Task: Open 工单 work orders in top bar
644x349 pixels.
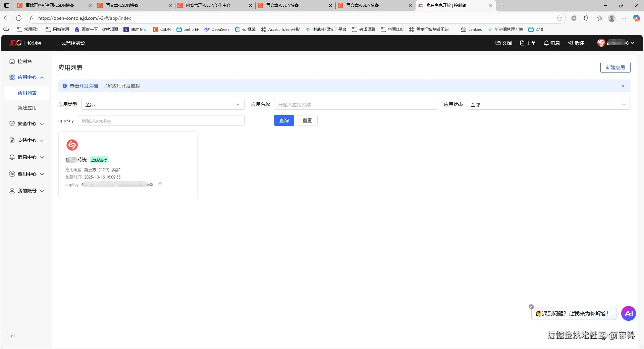Action: click(528, 43)
